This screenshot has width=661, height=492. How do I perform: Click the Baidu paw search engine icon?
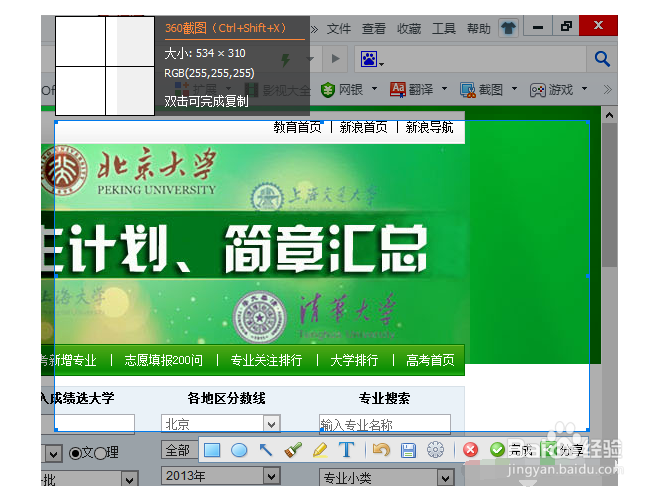[369, 59]
